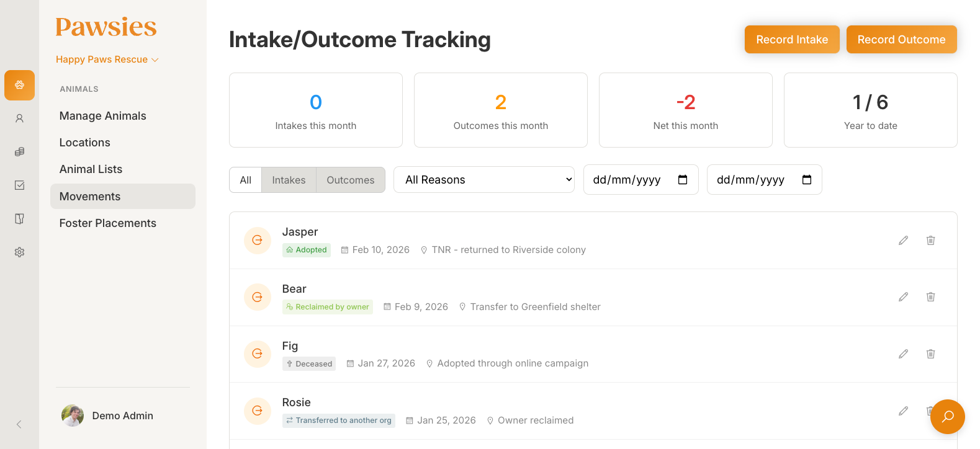Open the coins finance section in the sidebar

(x=19, y=151)
